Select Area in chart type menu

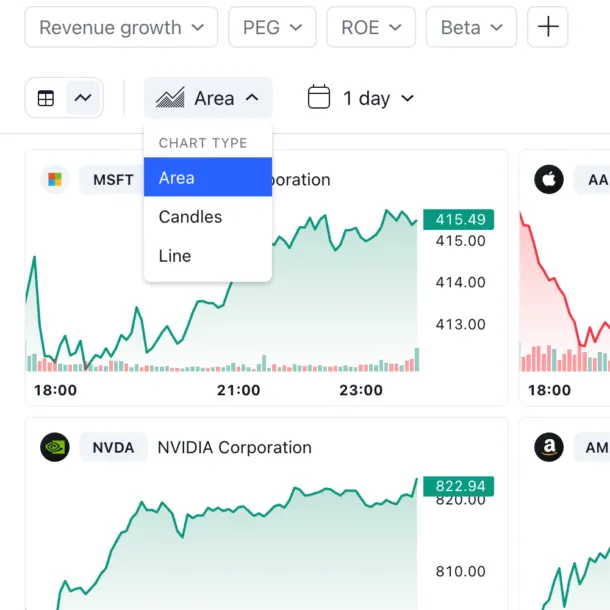[x=208, y=177]
